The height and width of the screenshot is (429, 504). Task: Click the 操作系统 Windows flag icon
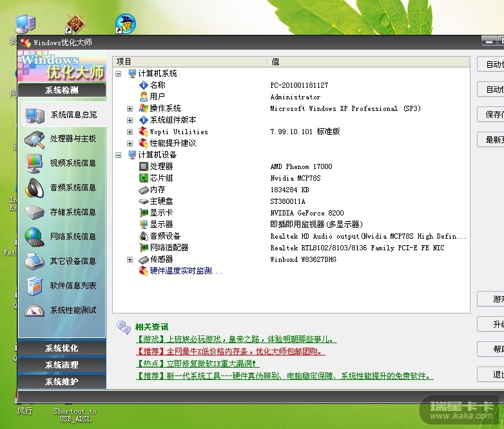(143, 108)
